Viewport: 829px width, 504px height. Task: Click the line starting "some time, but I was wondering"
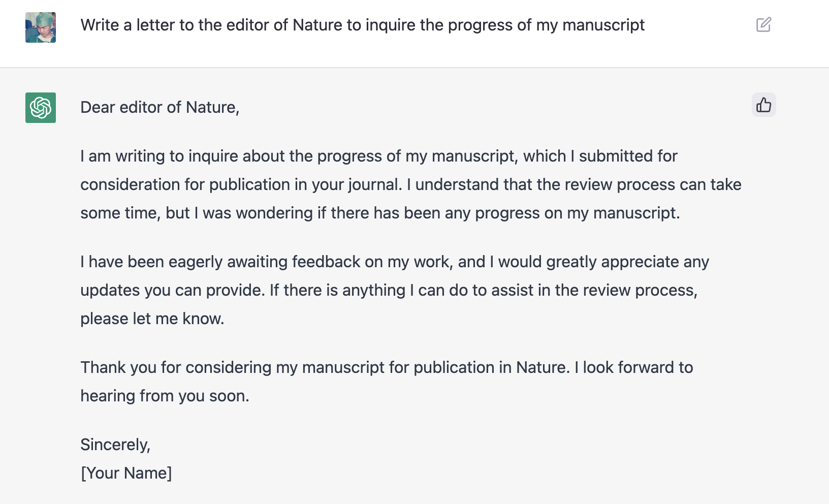[379, 213]
